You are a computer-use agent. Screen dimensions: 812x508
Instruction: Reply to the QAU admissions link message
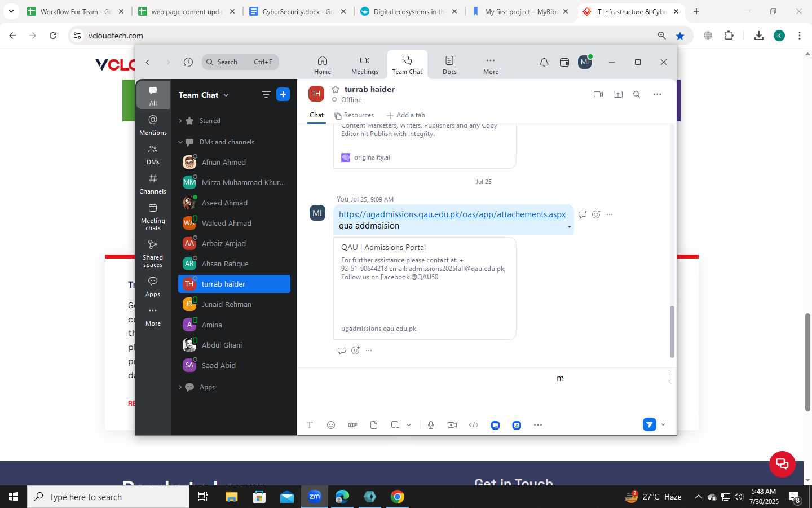pos(582,214)
